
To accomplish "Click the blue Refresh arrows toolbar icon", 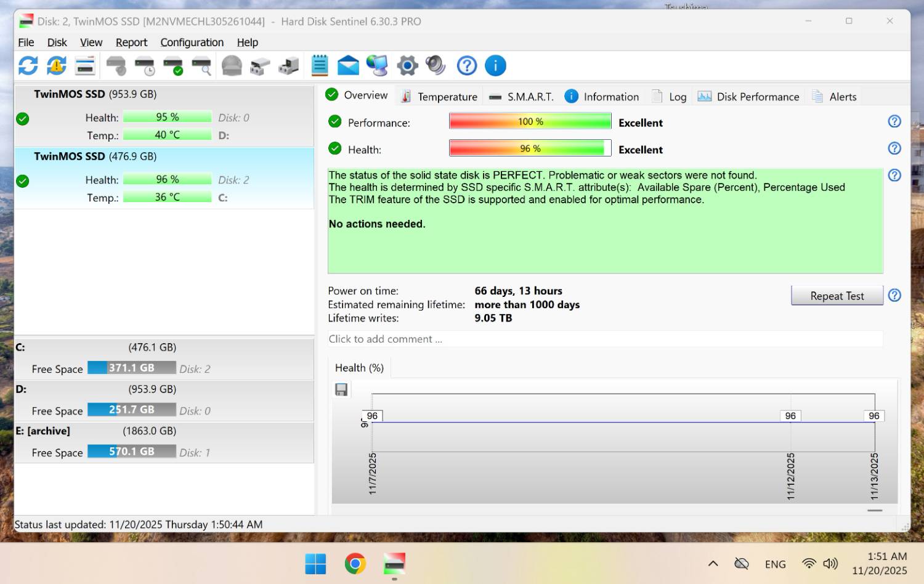I will pos(28,65).
